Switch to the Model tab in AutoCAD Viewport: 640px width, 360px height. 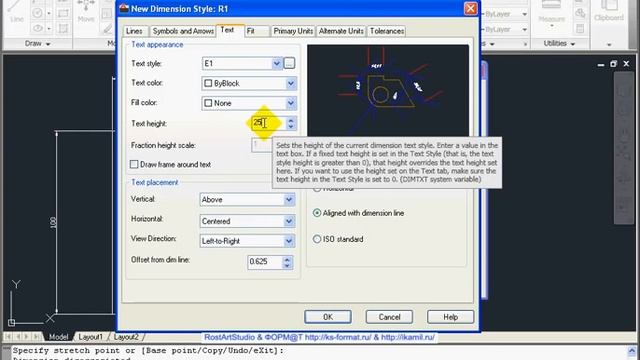coord(58,337)
